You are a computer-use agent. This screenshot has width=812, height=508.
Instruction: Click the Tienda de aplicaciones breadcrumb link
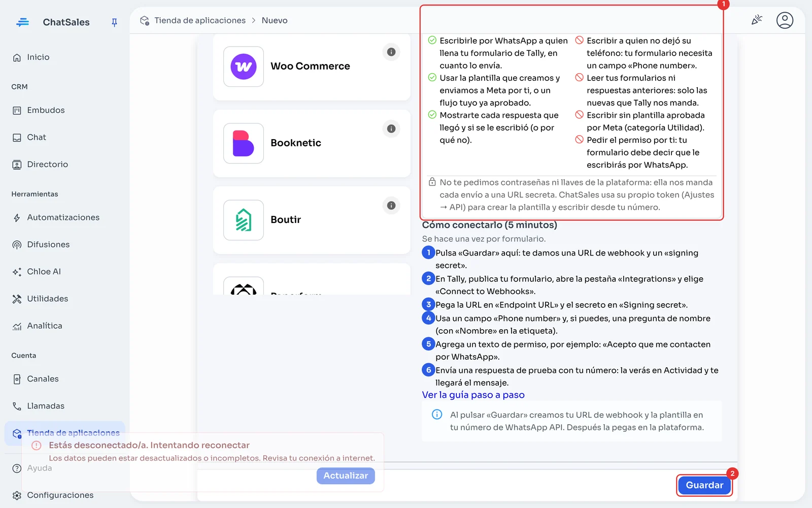(x=200, y=20)
